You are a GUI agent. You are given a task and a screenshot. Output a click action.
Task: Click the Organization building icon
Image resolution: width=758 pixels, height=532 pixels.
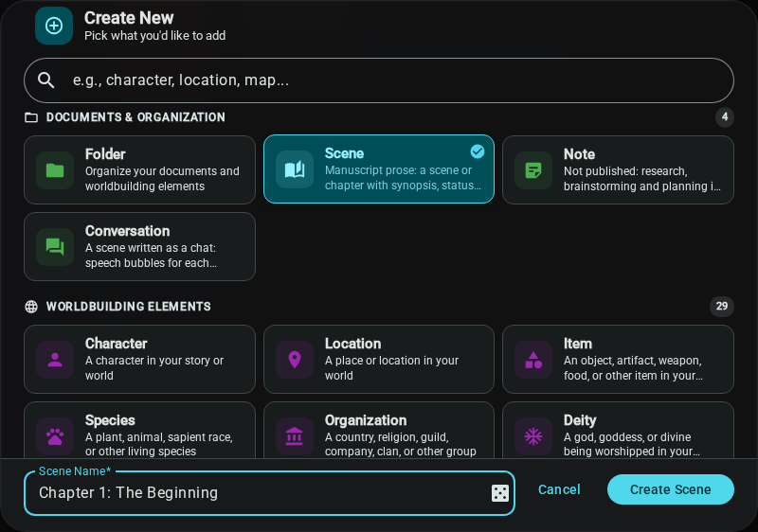295,436
